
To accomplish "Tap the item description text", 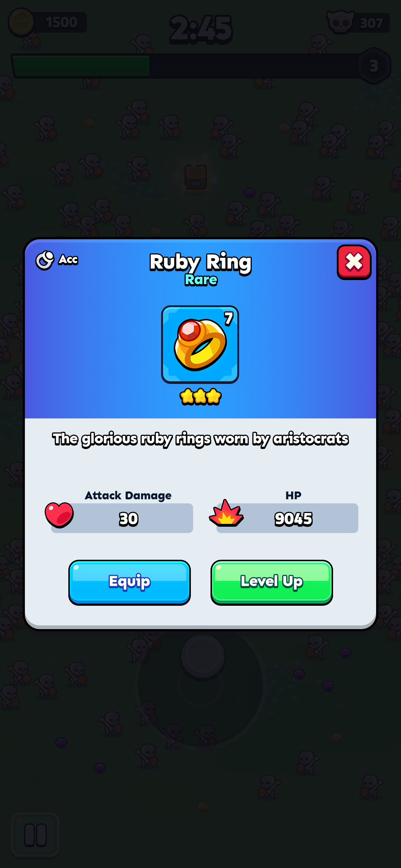I will [x=200, y=439].
